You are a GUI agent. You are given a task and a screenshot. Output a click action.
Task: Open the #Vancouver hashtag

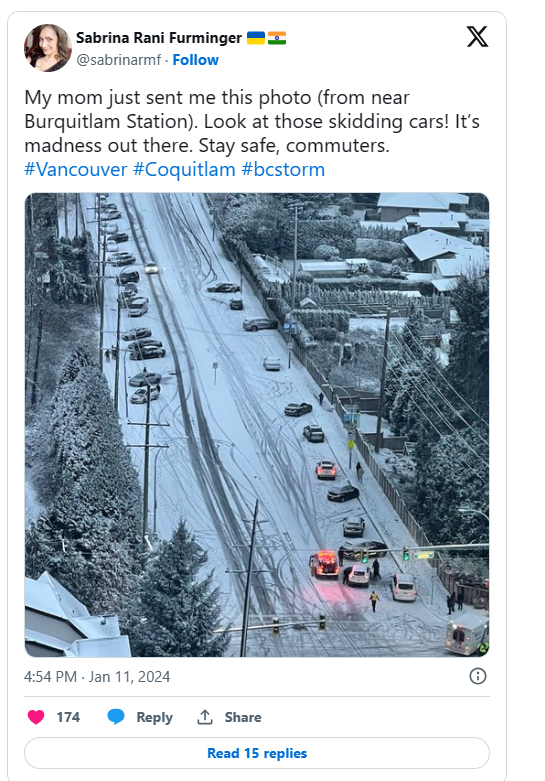click(x=76, y=169)
